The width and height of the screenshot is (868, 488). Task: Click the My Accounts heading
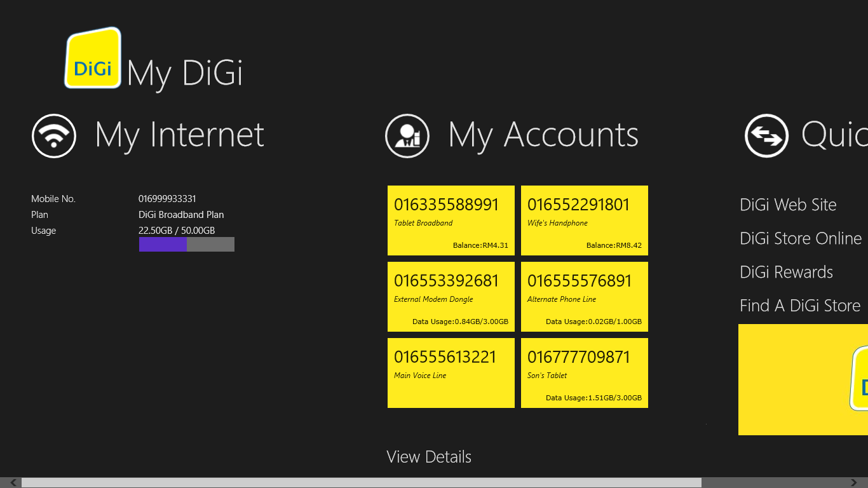point(543,135)
